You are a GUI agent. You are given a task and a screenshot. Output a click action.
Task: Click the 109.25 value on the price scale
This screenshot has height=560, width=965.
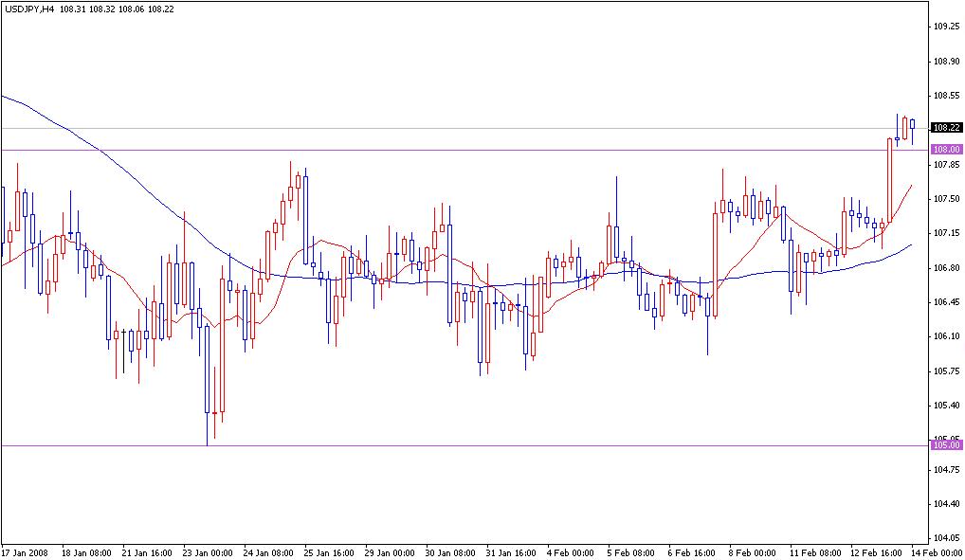948,27
